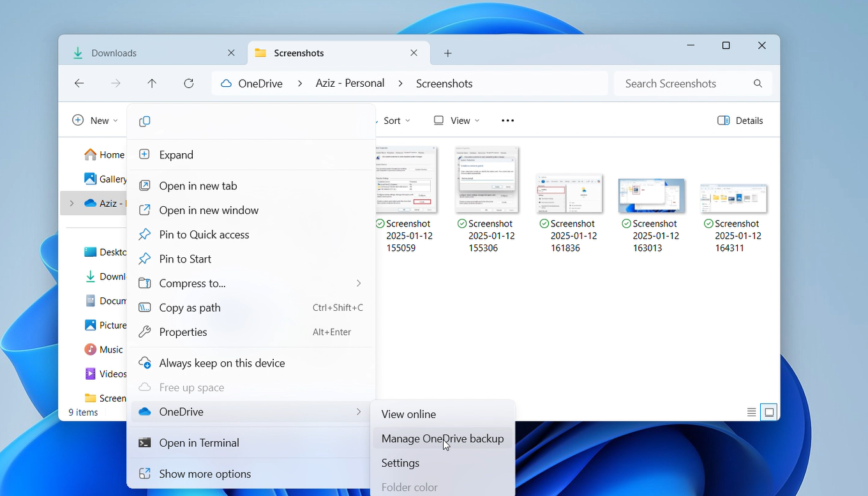
Task: Click the Expand plus icon
Action: (145, 154)
